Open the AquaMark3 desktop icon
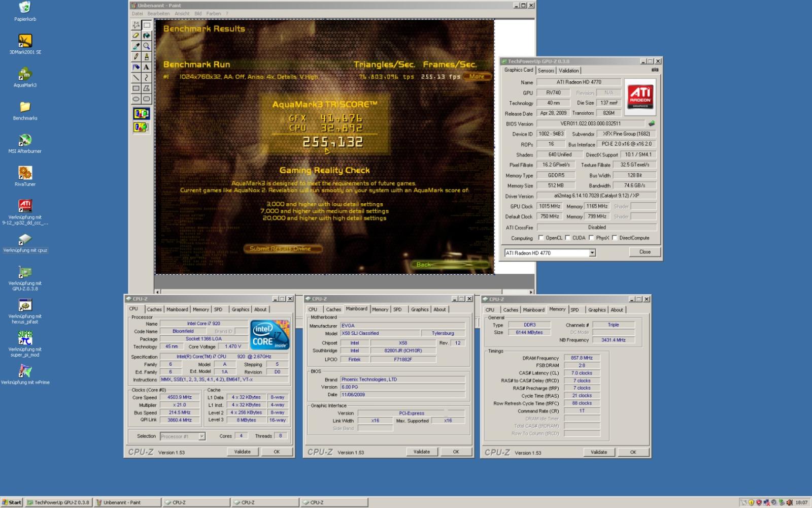The width and height of the screenshot is (812, 508). click(25, 77)
